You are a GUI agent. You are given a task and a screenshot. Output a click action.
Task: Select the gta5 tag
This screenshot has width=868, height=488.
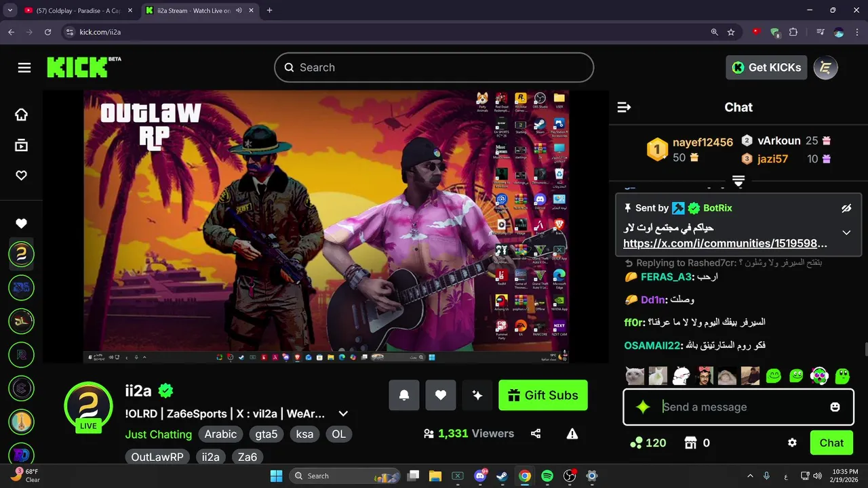pos(267,434)
